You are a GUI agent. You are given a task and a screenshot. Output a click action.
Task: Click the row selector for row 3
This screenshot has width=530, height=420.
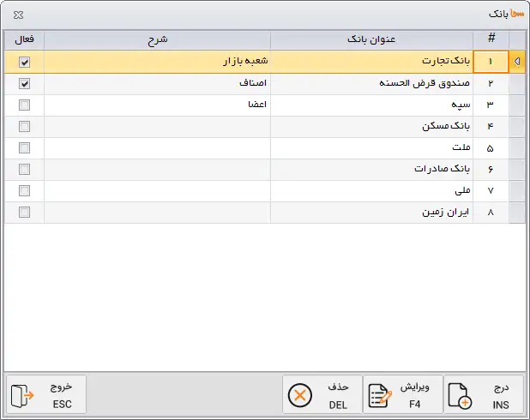point(516,105)
